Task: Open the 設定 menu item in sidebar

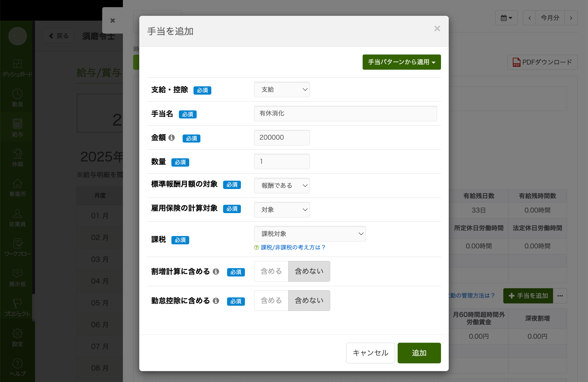Action: (x=18, y=337)
